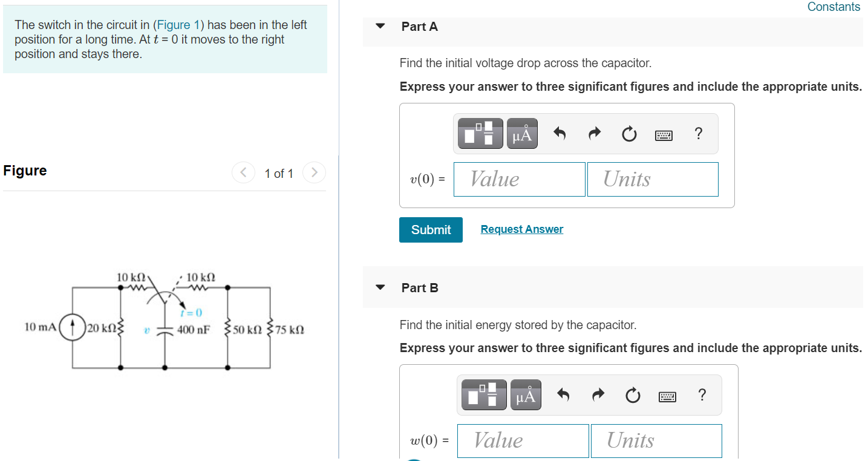Reset the Part A answer field

point(629,134)
